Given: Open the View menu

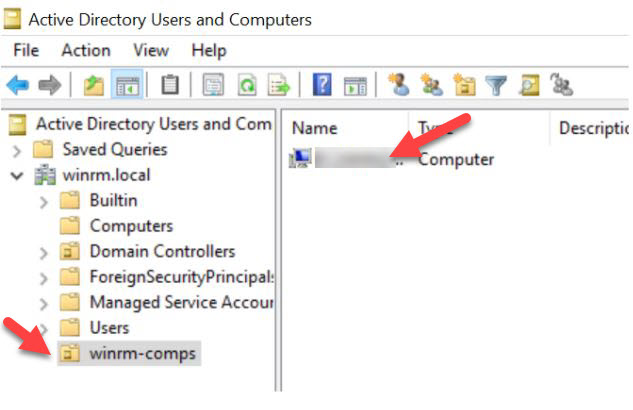Looking at the screenshot, I should point(151,50).
